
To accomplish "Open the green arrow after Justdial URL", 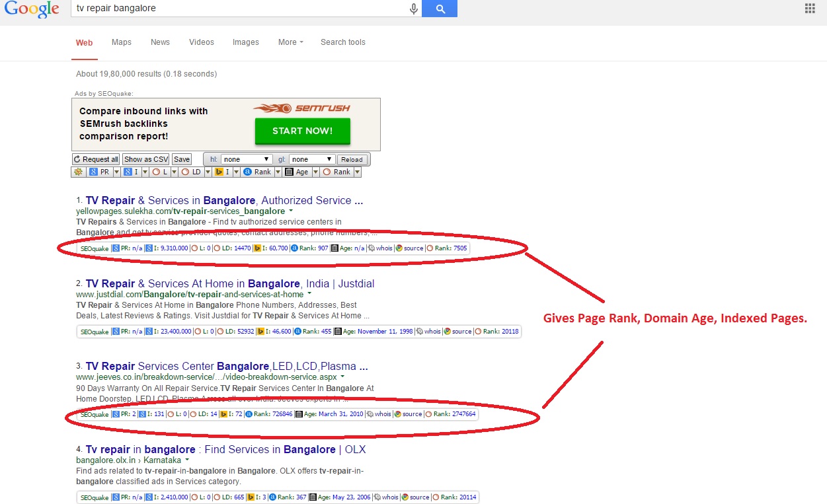I will [309, 294].
